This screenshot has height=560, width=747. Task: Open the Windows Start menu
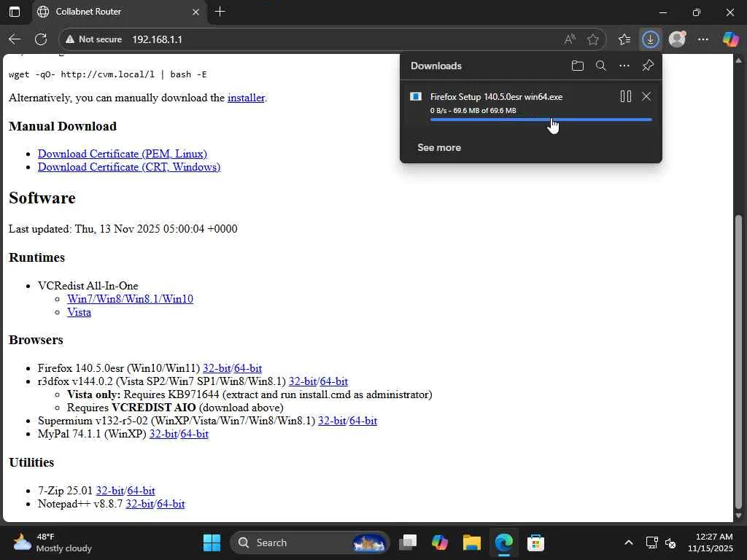212,542
